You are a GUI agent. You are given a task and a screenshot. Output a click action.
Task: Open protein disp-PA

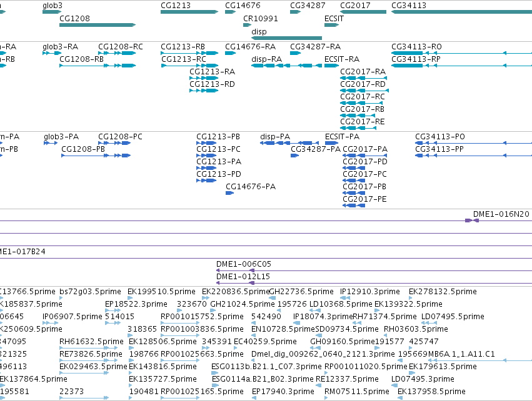coord(275,137)
